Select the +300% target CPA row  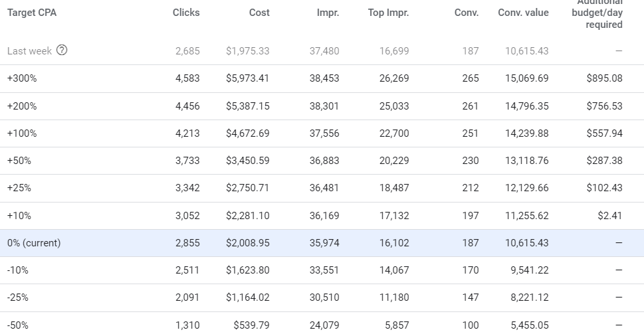click(23, 78)
